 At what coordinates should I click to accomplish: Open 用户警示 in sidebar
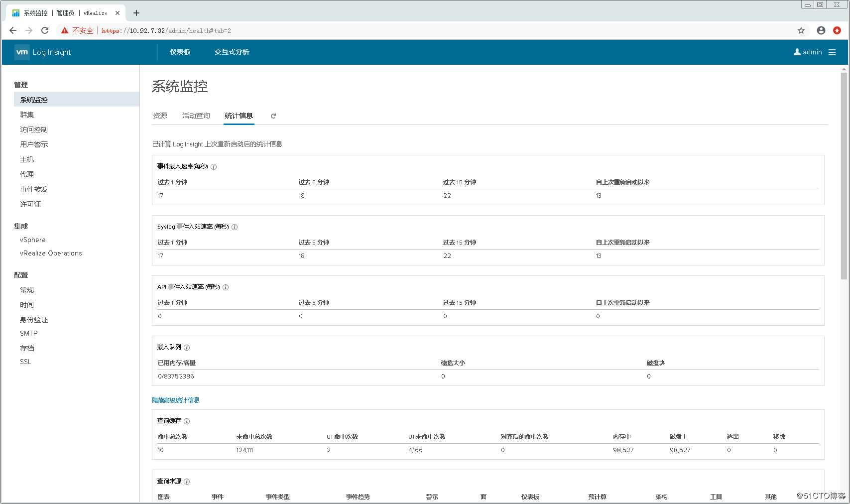tap(34, 144)
